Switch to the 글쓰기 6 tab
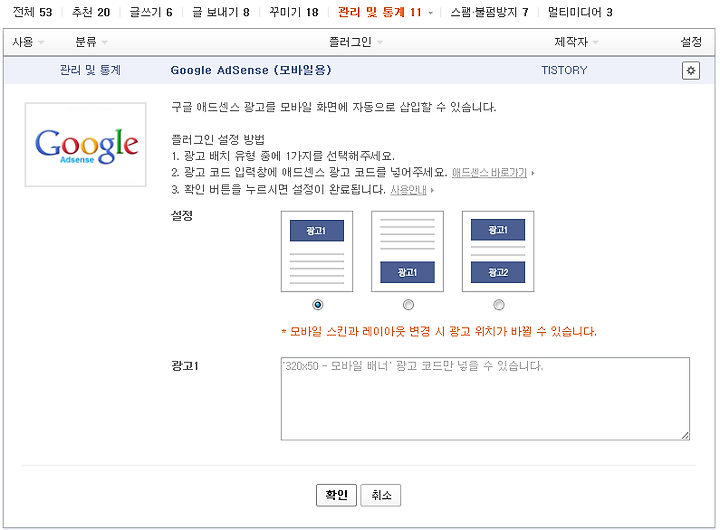Screen dimensions: 720x530 [151, 12]
